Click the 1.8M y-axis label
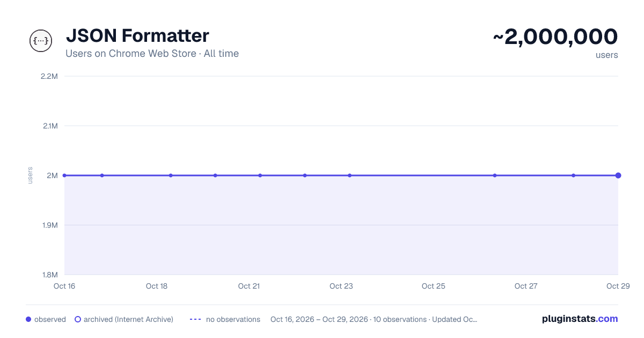This screenshot has width=644, height=338. pos(49,275)
